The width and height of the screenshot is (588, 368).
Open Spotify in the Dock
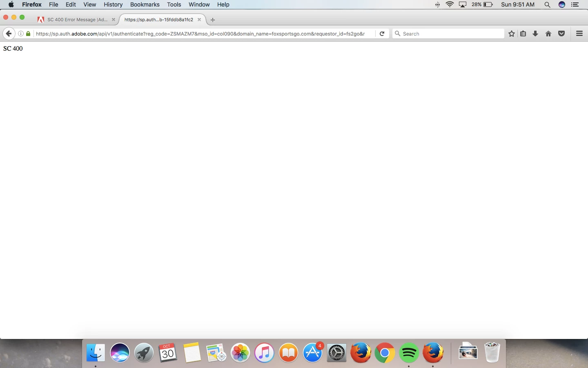tap(409, 352)
